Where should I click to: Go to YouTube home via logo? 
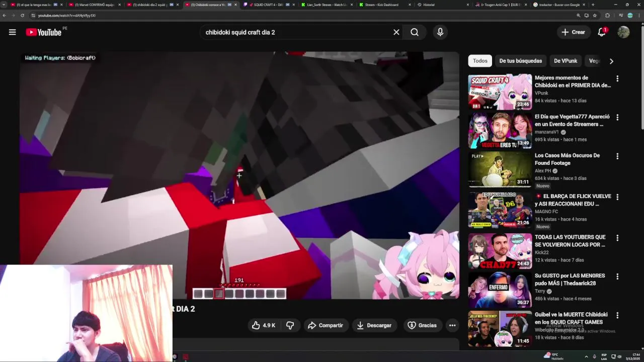coord(44,32)
